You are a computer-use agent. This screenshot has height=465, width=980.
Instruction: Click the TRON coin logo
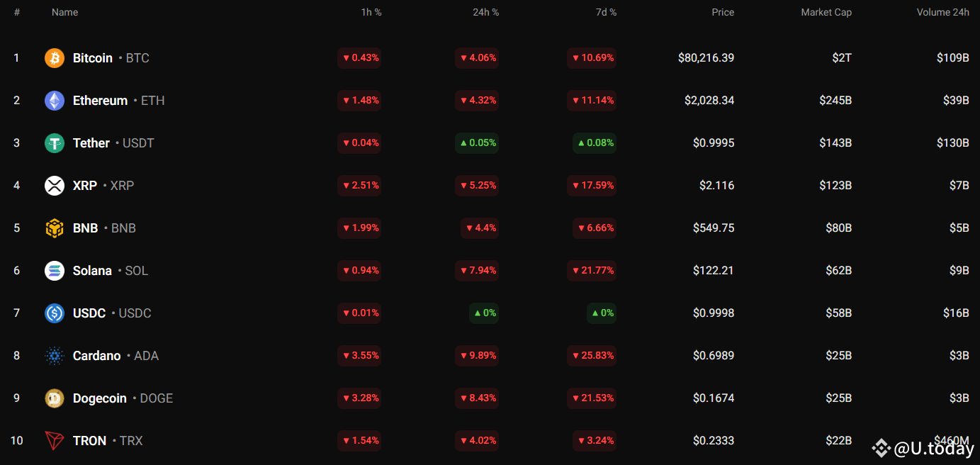(55, 440)
